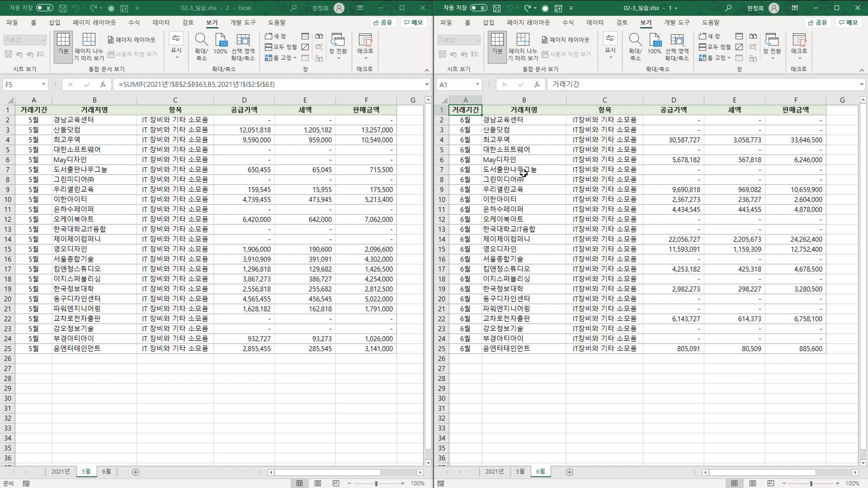Switch to the 2021년 sheet in right window

click(x=494, y=471)
